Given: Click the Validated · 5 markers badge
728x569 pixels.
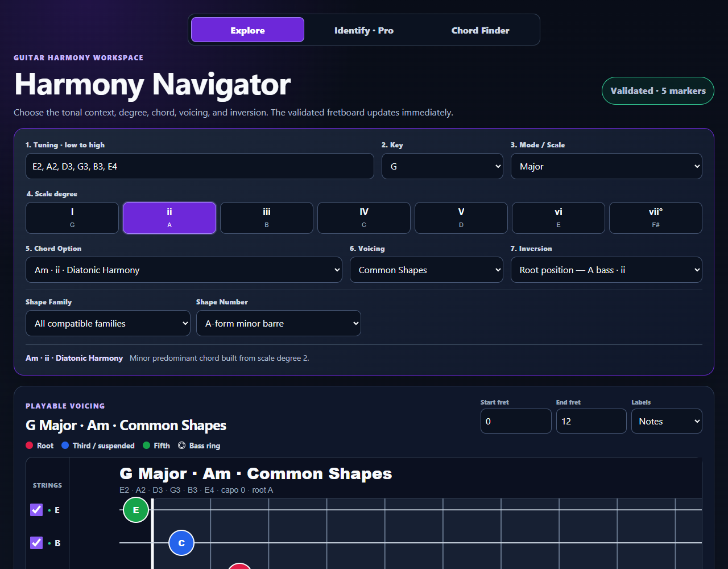Looking at the screenshot, I should pos(657,90).
